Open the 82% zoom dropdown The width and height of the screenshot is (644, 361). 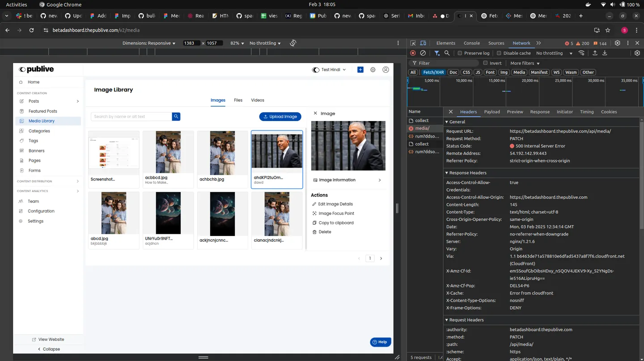coord(237,43)
